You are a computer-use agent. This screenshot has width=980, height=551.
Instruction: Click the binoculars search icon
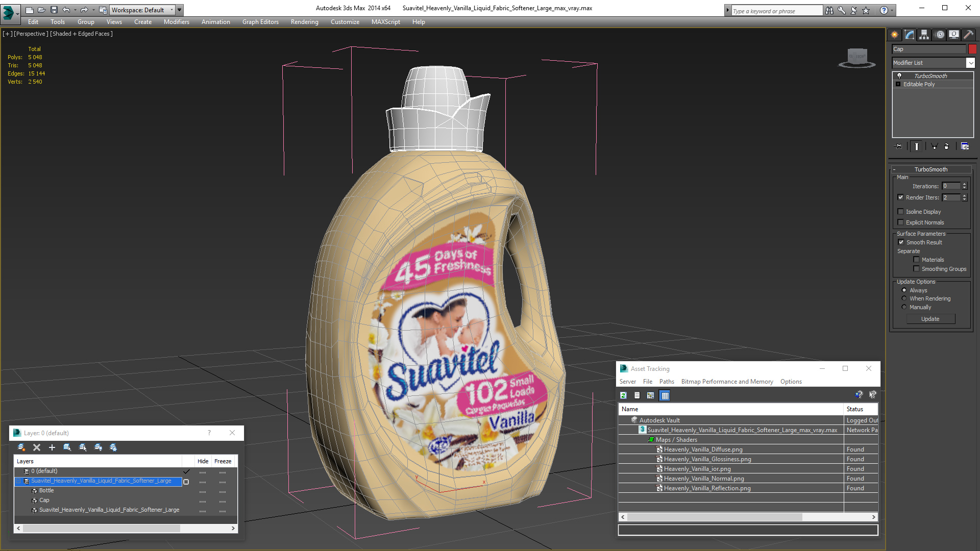pos(829,10)
